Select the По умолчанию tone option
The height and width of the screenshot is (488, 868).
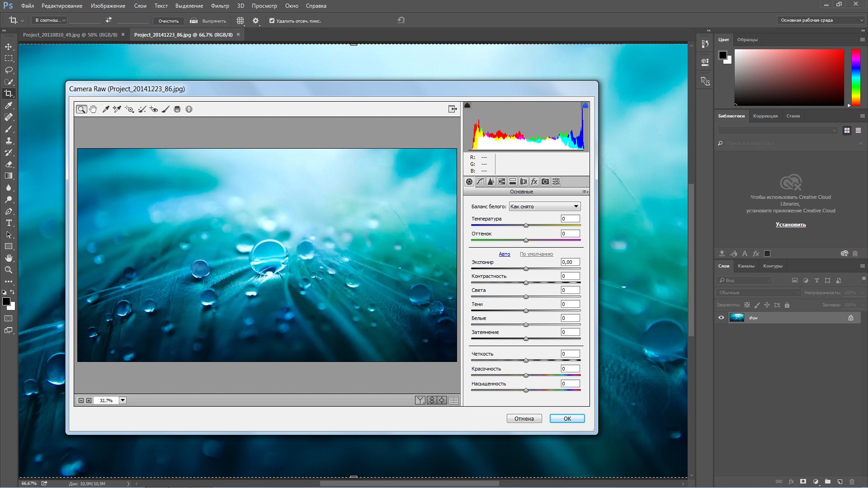(x=536, y=253)
